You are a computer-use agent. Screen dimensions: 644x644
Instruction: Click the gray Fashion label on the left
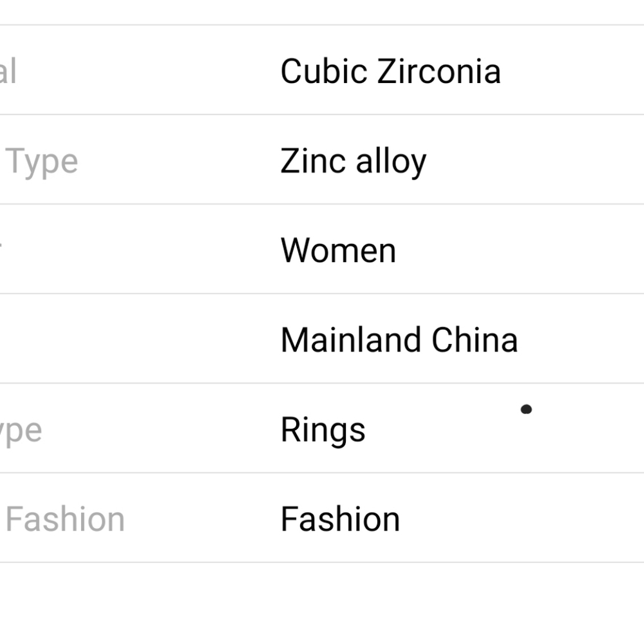click(x=65, y=519)
